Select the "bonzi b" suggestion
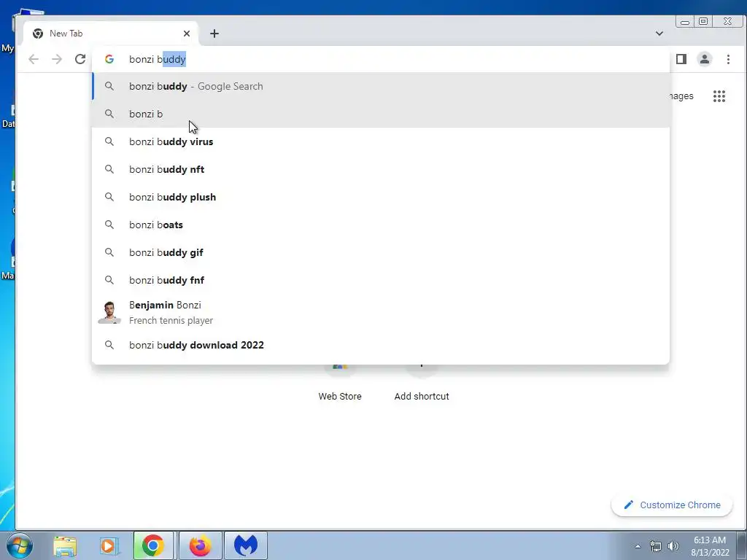The width and height of the screenshot is (747, 560). click(381, 114)
